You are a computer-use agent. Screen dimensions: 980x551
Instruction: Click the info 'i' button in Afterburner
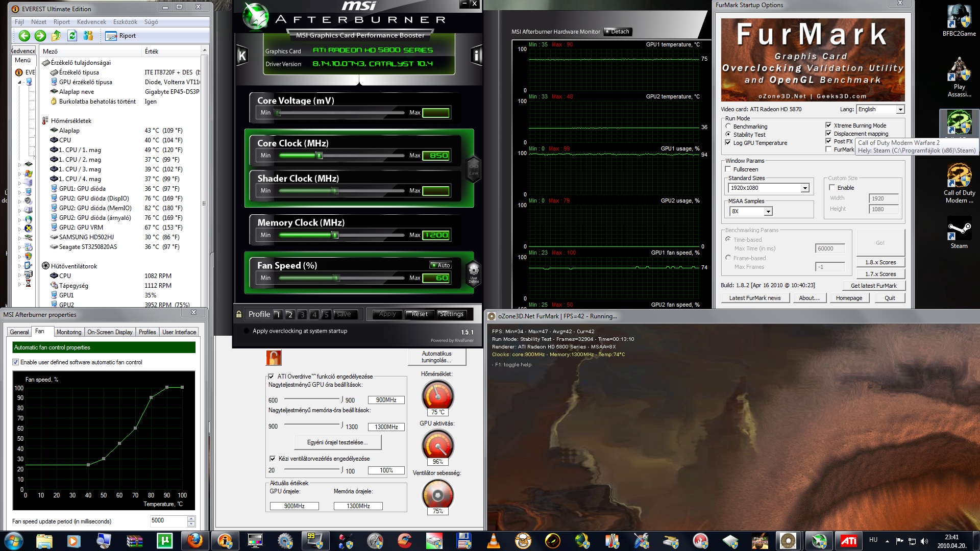(x=477, y=56)
